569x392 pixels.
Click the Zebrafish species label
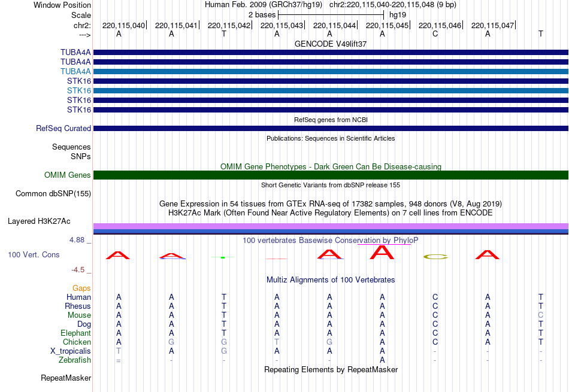[75, 360]
